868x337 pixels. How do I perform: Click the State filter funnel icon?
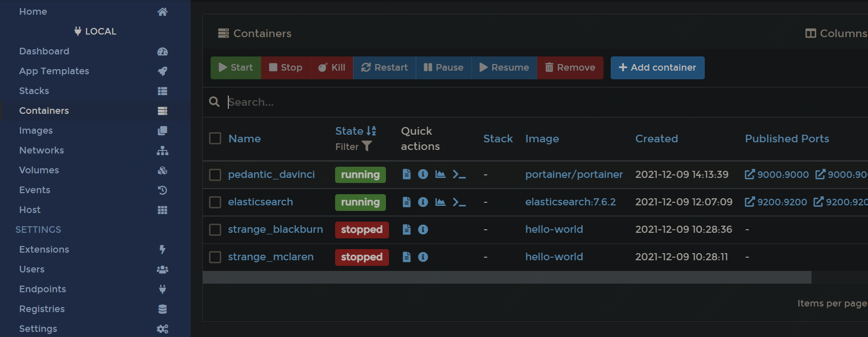point(367,146)
